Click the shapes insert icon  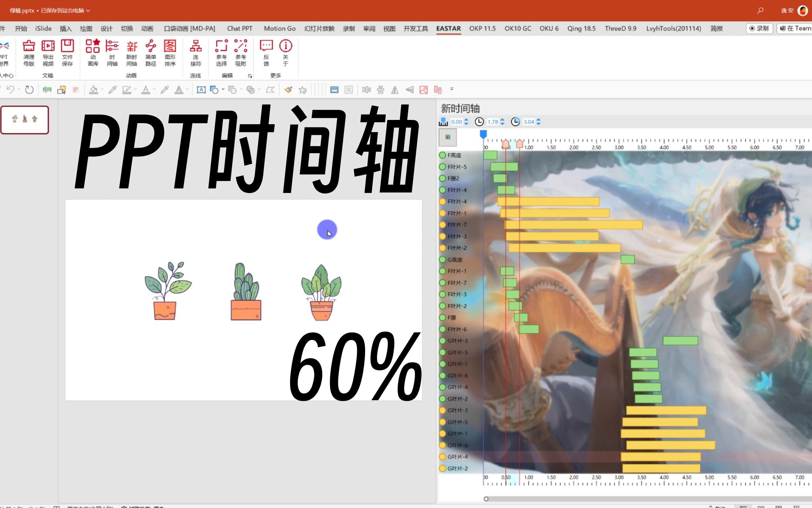pos(214,90)
